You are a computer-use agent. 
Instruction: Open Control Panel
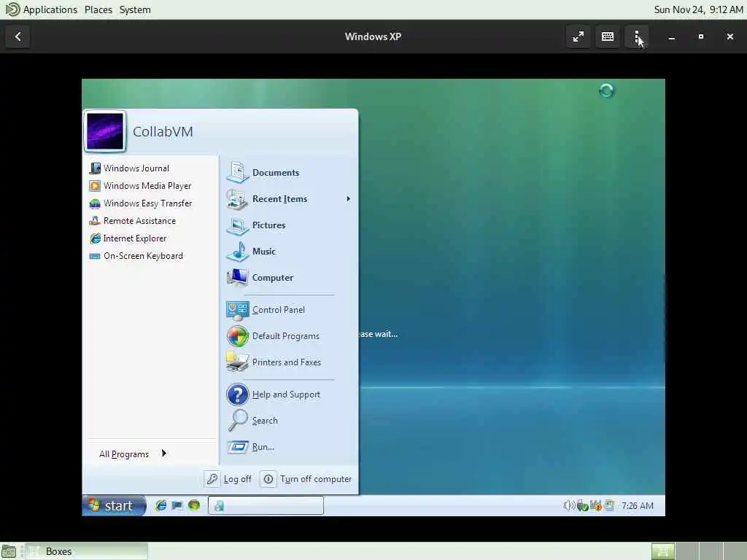tap(266, 310)
